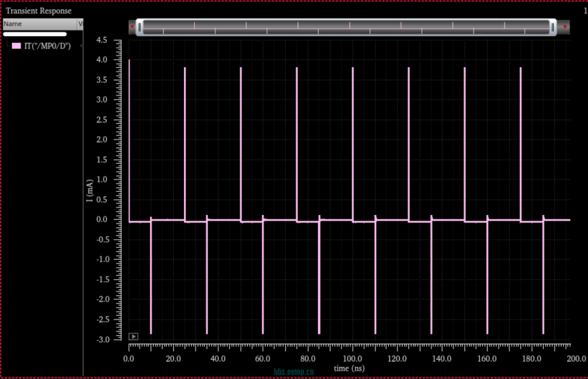
Task: Click the V column header beside Name
Action: pos(80,24)
